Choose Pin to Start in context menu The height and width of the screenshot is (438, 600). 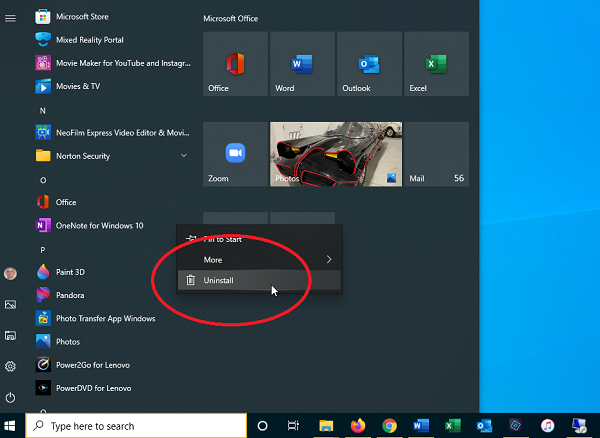tap(259, 239)
